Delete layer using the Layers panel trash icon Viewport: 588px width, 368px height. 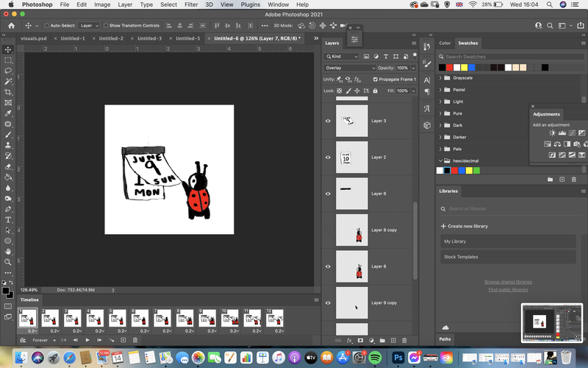click(404, 340)
